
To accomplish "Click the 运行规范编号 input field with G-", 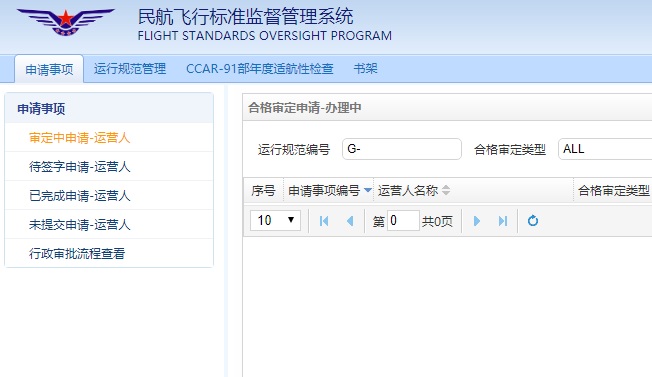I will click(402, 149).
